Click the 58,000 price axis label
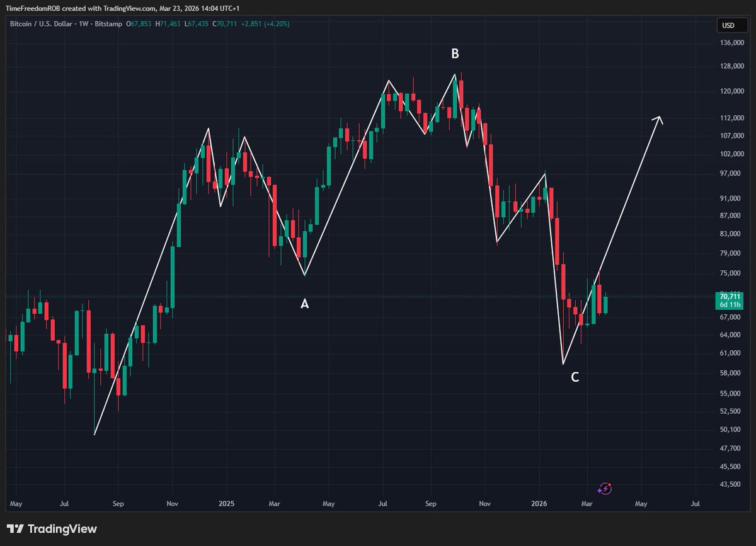 [729, 373]
